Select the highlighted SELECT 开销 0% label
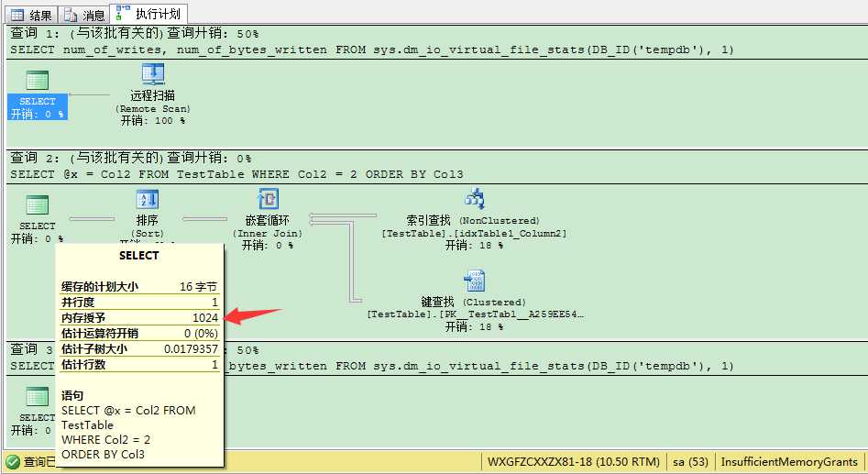The height and width of the screenshot is (474, 868). coord(37,107)
